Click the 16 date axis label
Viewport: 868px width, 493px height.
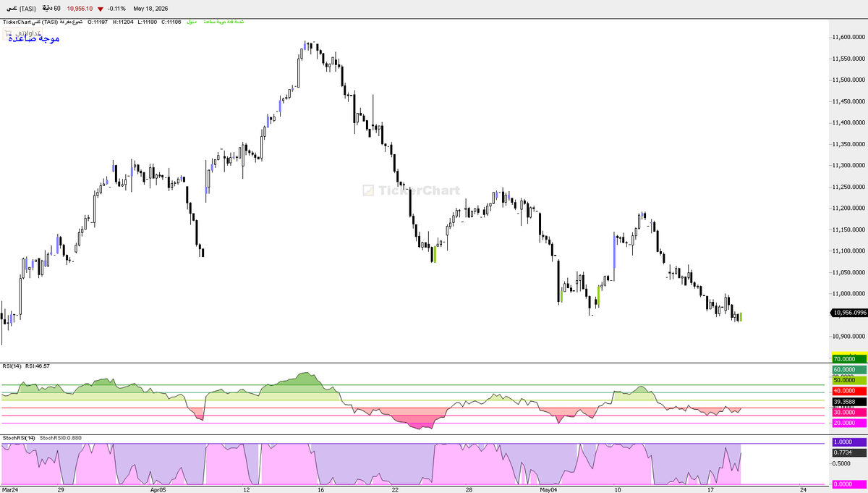tap(320, 490)
